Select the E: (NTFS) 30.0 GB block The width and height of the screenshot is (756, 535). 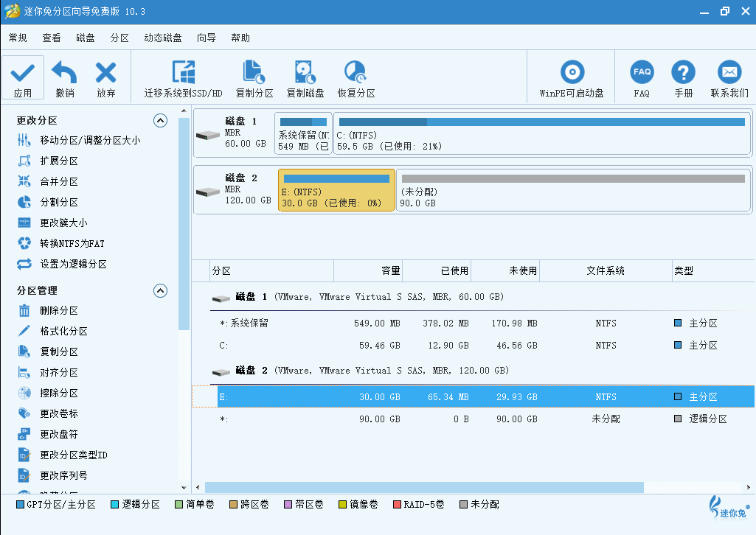click(336, 190)
